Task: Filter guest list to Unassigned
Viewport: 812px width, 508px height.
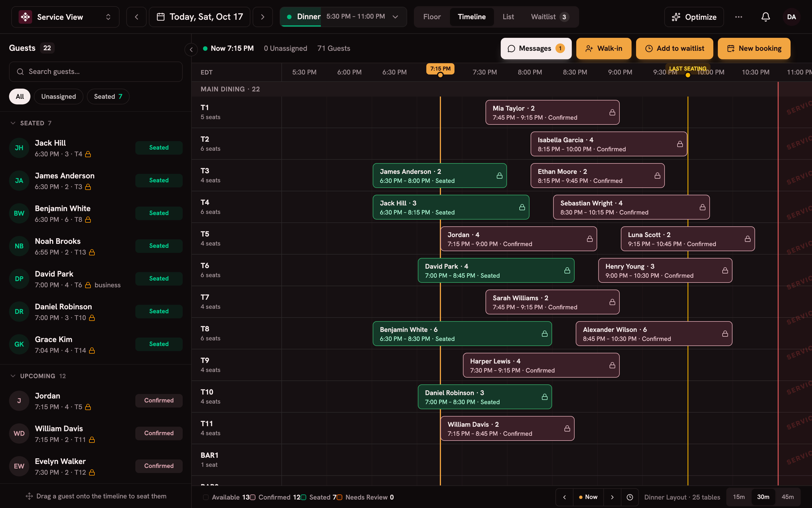Action: coord(58,97)
